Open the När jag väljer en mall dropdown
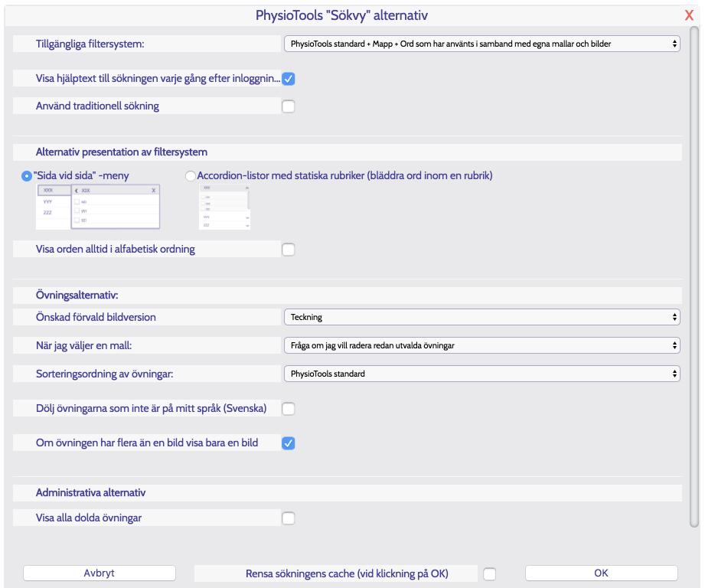Viewport: 705px width, 588px height. click(481, 345)
